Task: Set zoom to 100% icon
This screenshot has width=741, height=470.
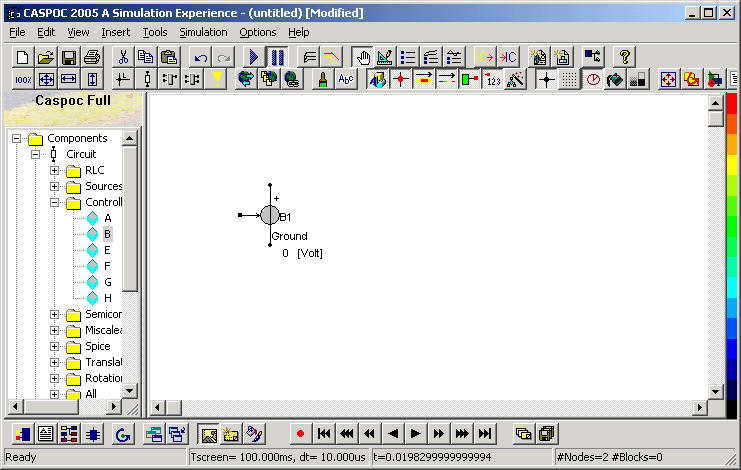Action: click(x=23, y=79)
